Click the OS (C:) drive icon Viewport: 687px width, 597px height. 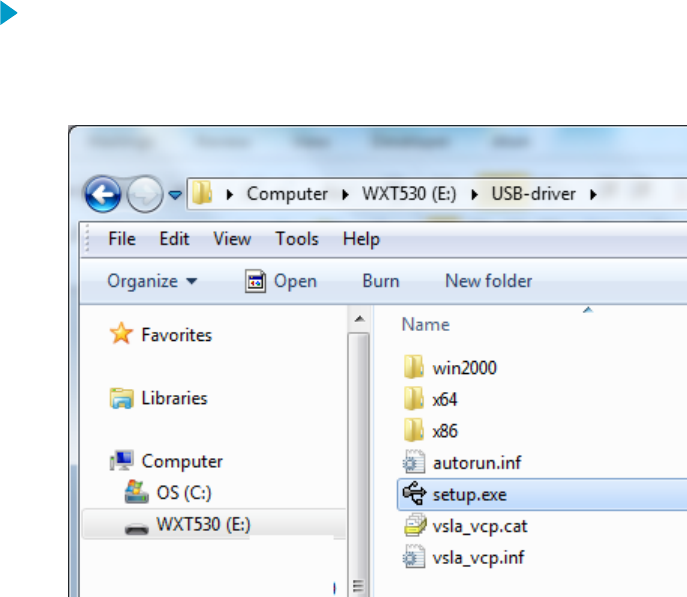136,492
